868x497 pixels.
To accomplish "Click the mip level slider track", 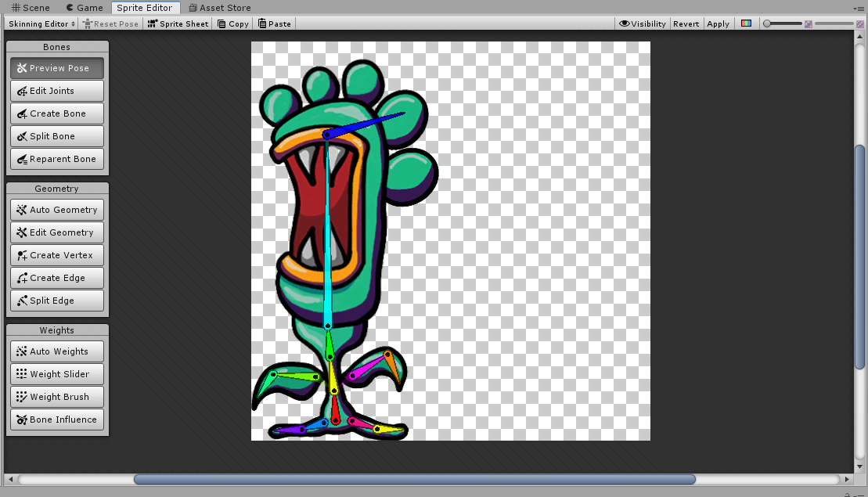I will (x=834, y=23).
